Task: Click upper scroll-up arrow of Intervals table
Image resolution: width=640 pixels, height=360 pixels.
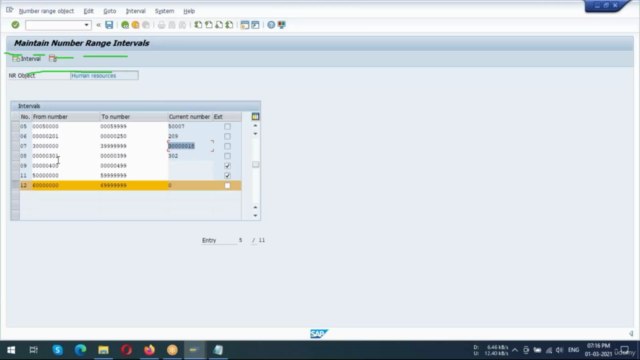Action: point(256,126)
